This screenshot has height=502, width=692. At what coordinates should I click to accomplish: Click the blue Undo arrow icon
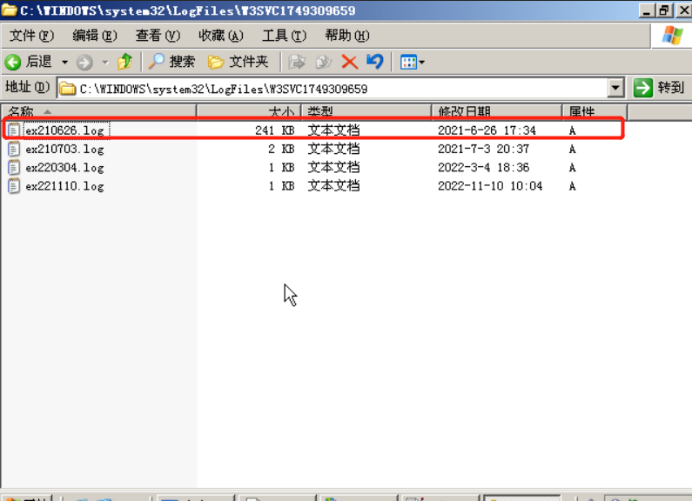pos(375,62)
